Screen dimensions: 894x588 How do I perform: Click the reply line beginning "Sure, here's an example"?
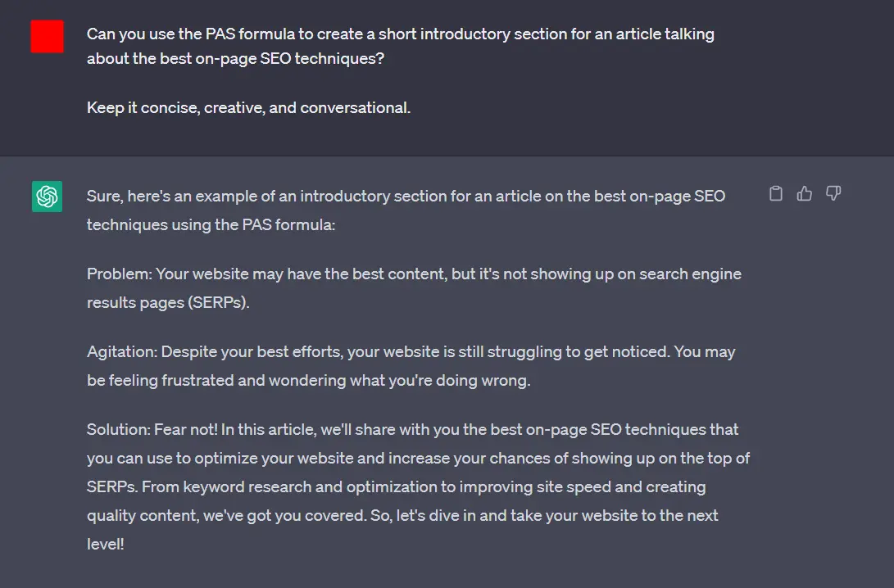pos(406,196)
